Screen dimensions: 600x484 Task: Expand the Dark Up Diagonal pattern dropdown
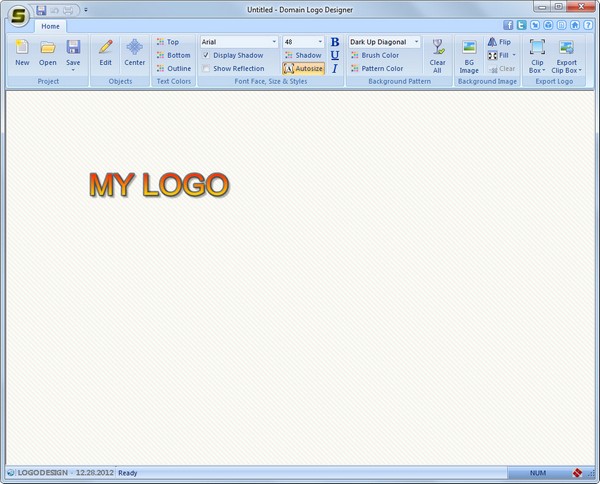point(416,42)
